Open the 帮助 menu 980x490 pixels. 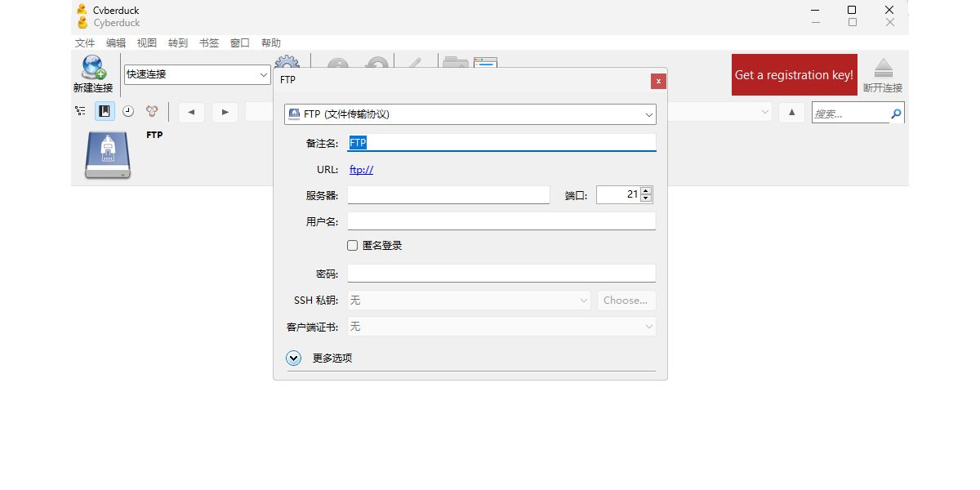271,43
